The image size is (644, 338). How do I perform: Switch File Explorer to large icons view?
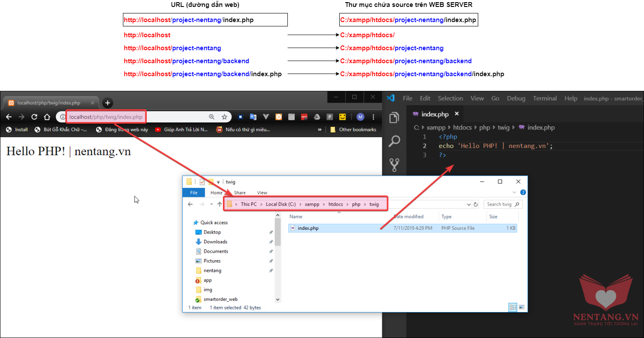coord(522,307)
